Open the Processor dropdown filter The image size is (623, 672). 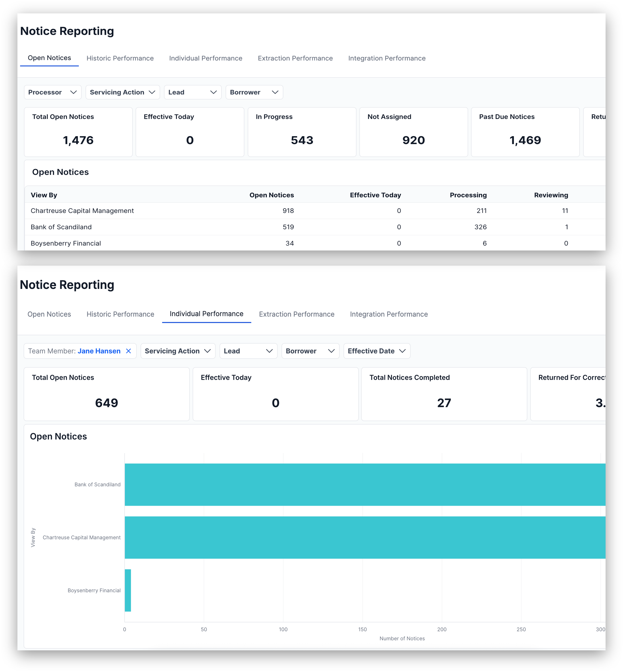tap(52, 92)
